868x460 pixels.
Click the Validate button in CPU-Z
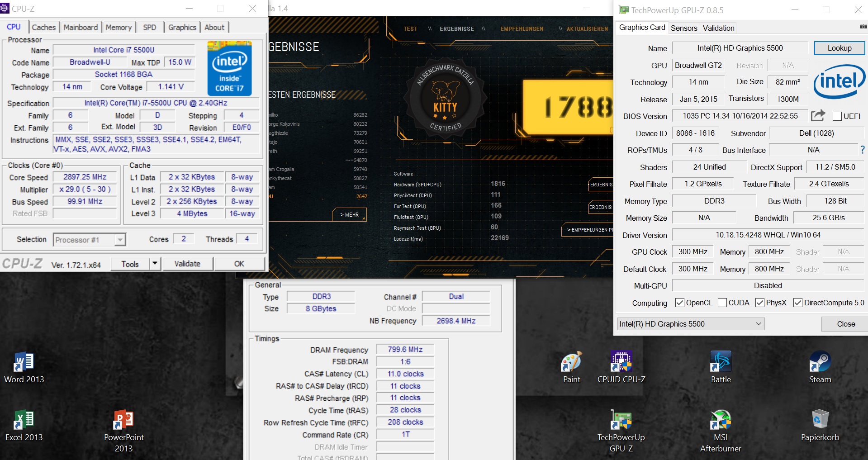click(x=187, y=264)
